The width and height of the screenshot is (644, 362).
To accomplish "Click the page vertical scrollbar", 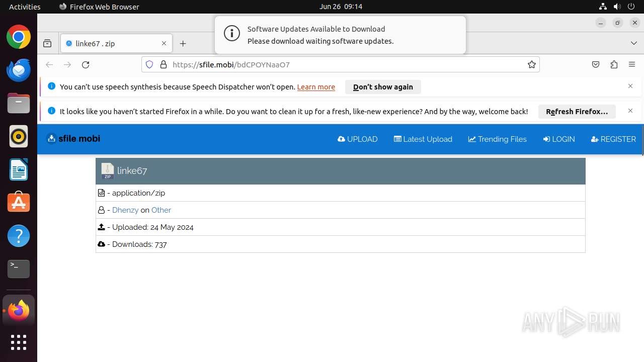I will 642,140.
